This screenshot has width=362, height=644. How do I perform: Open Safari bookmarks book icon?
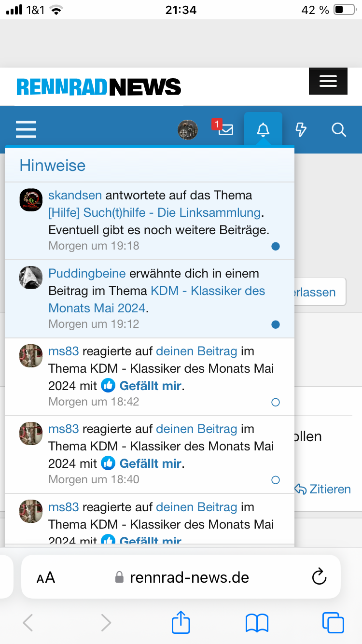257,622
